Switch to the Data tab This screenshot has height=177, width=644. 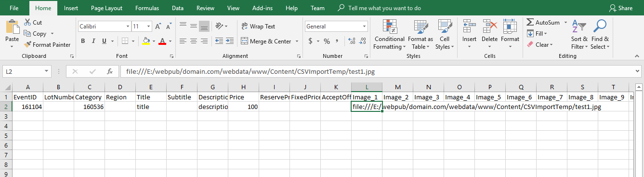coord(178,8)
